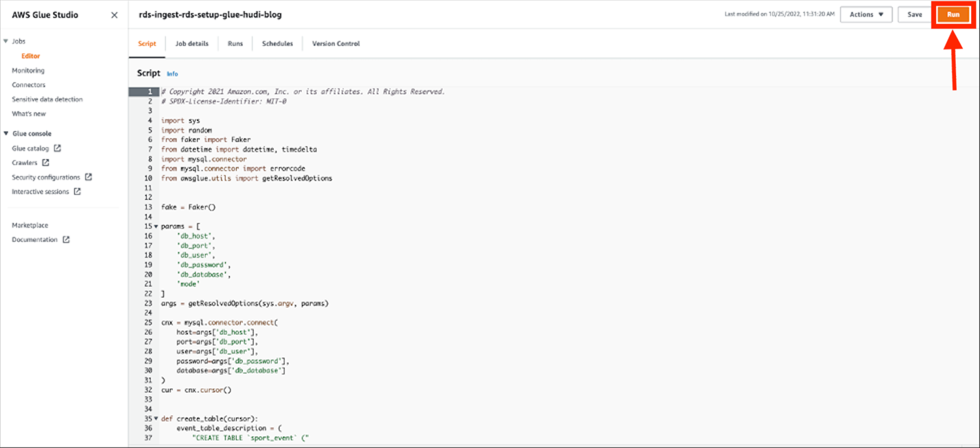
Task: Open external link icon beside Crawlers
Action: pyautogui.click(x=46, y=163)
